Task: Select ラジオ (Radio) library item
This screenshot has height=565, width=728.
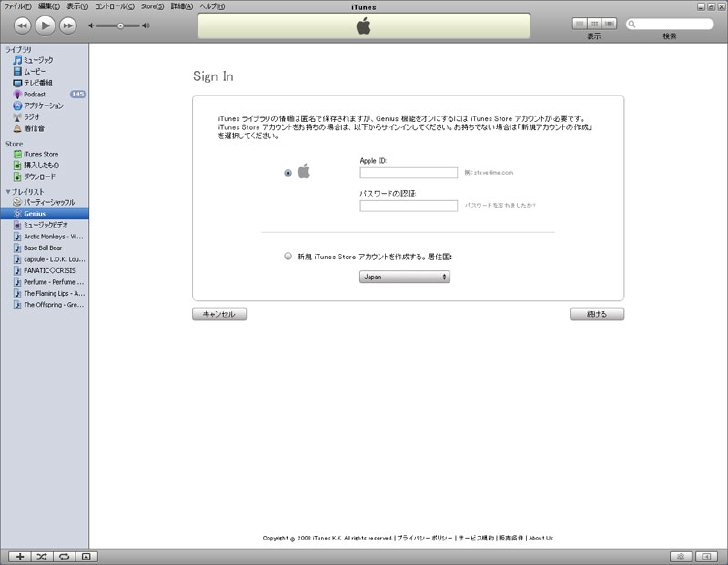Action: 44,117
